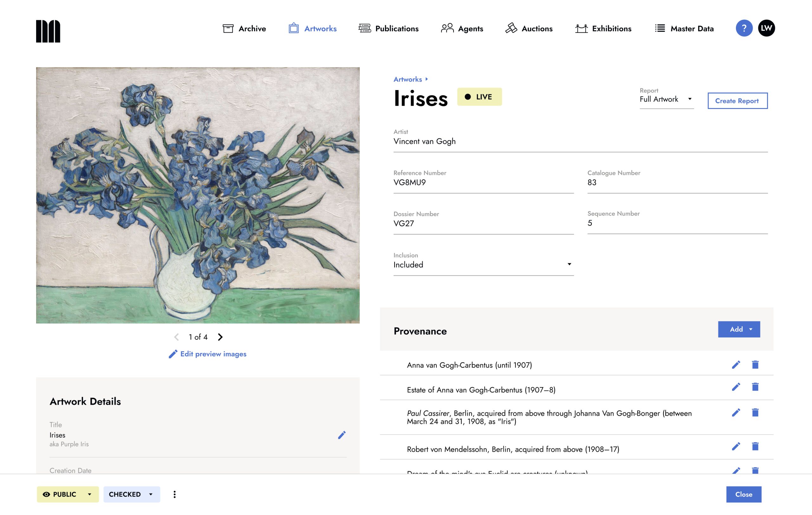This screenshot has width=812, height=515.
Task: Click the Catalogue Number field
Action: tap(678, 182)
